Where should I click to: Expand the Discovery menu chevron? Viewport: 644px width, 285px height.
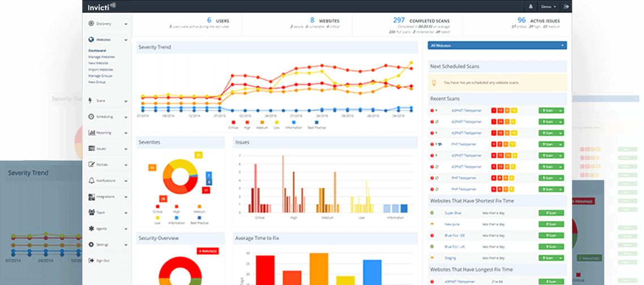click(x=125, y=24)
